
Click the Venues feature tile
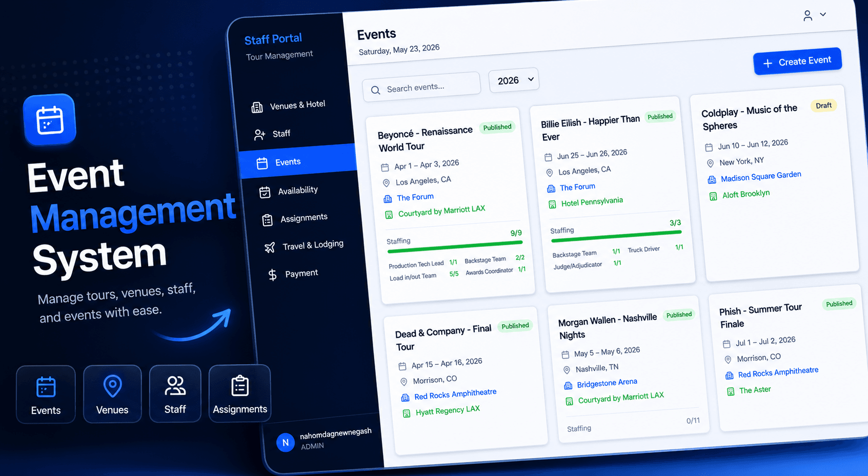pyautogui.click(x=112, y=394)
